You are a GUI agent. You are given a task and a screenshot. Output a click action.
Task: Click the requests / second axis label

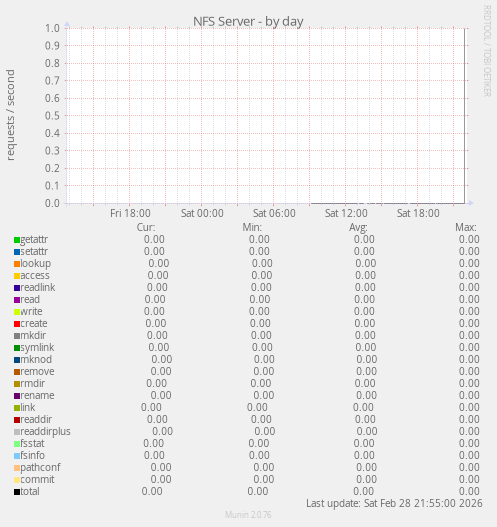click(11, 115)
